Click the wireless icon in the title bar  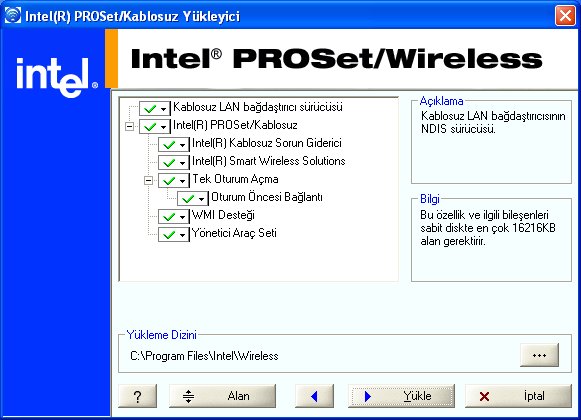pos(13,15)
